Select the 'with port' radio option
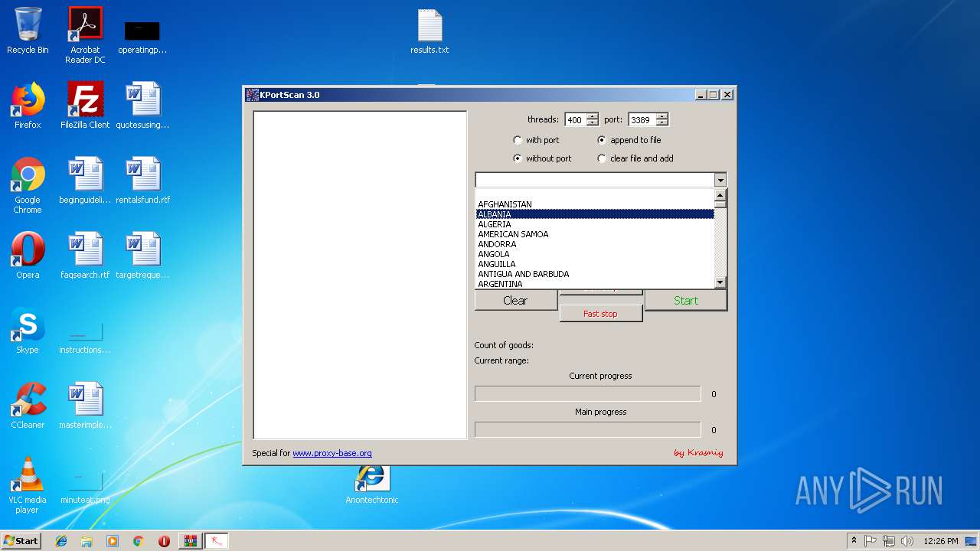980x551 pixels. (536, 140)
